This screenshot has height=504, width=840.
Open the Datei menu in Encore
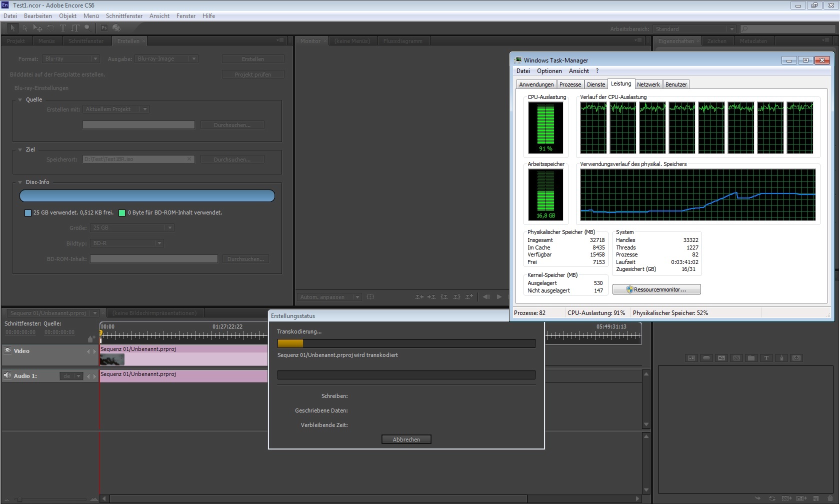pos(10,16)
